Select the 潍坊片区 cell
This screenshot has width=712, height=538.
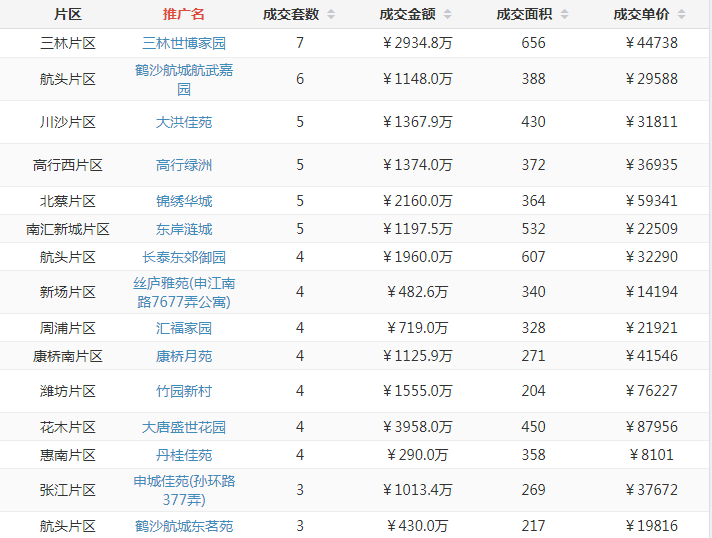point(68,391)
